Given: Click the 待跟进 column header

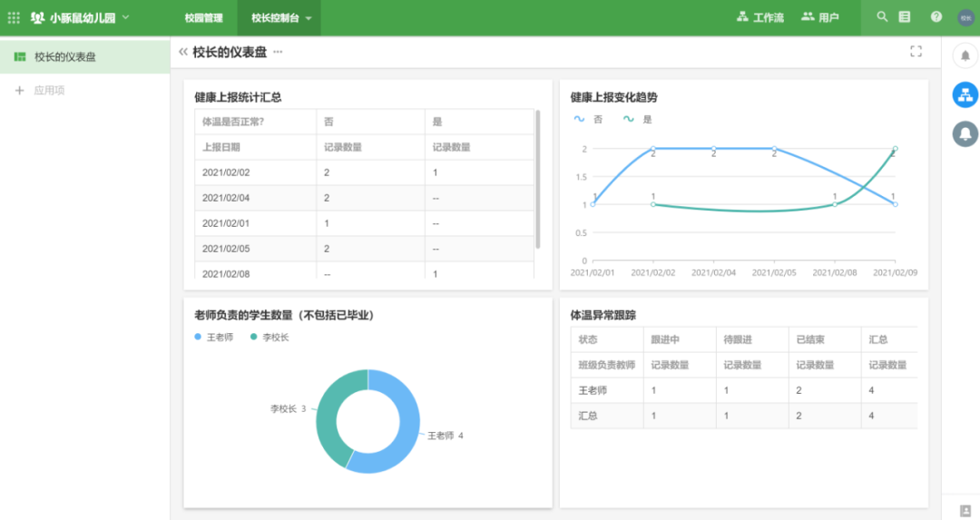Looking at the screenshot, I should (752, 339).
